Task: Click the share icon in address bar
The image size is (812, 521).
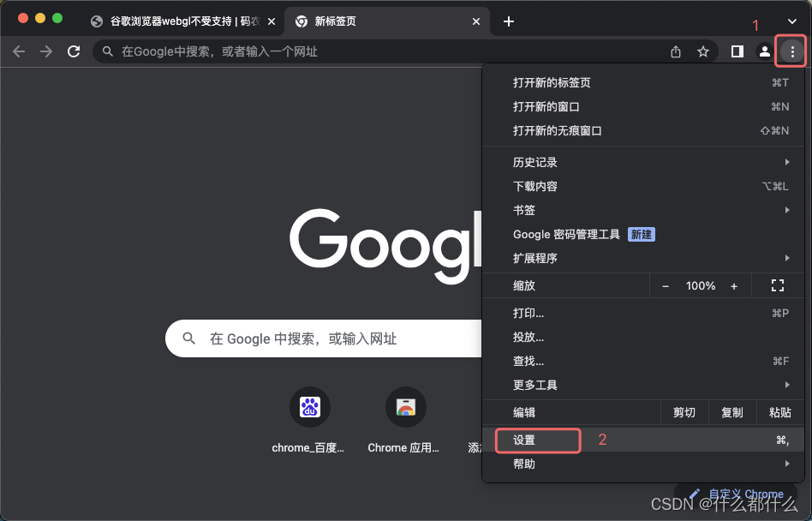Action: click(676, 51)
